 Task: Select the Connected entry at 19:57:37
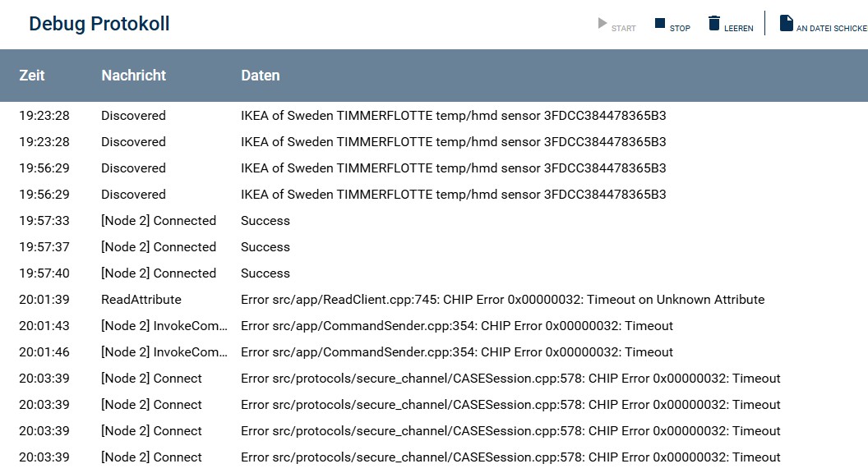159,247
